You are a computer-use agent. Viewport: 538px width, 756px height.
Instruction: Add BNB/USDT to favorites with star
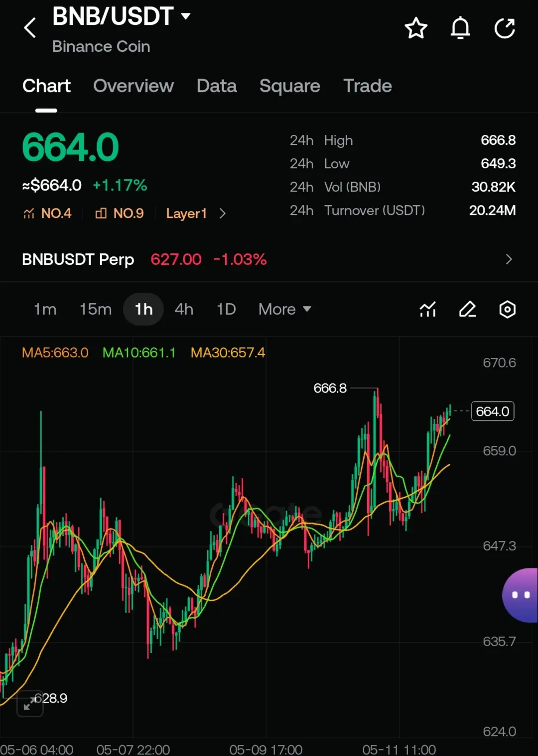pyautogui.click(x=416, y=28)
